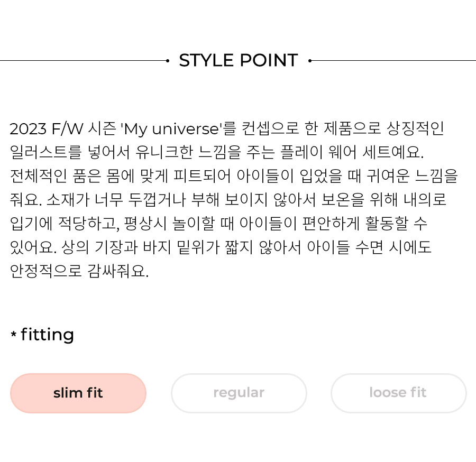The width and height of the screenshot is (476, 462).
Task: Click the 상징적인 word at line end
Action: (415, 128)
